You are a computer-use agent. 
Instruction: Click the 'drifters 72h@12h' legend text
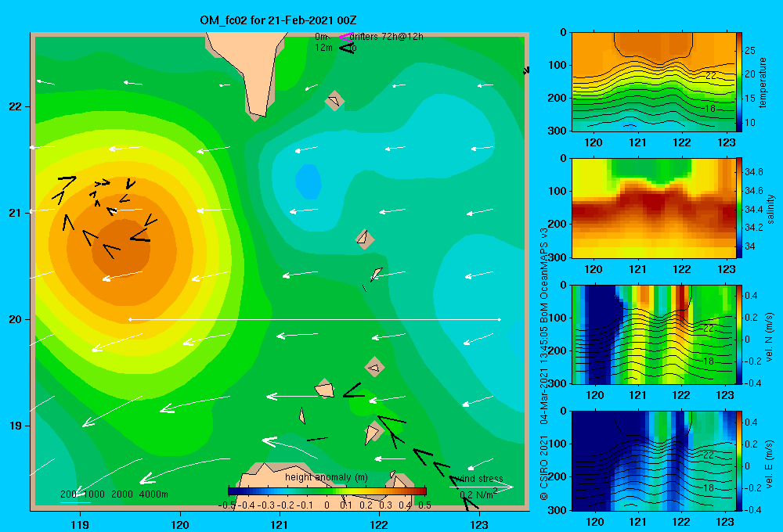point(387,37)
